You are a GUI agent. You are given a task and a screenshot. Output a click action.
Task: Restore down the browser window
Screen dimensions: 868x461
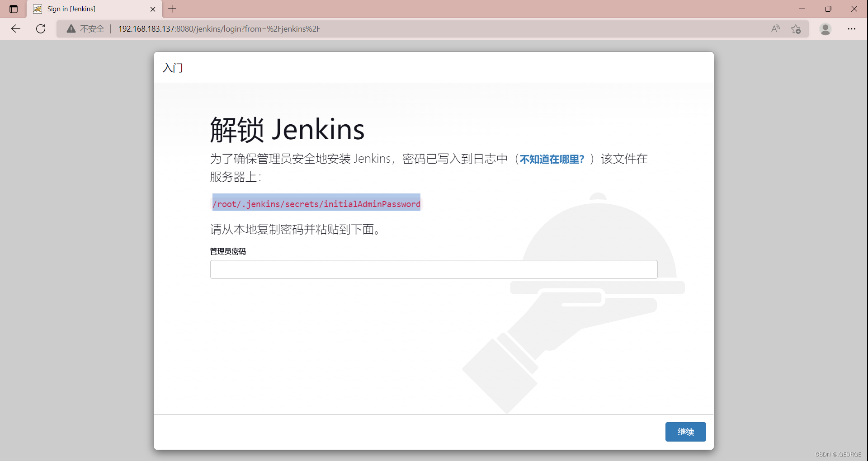tap(828, 9)
